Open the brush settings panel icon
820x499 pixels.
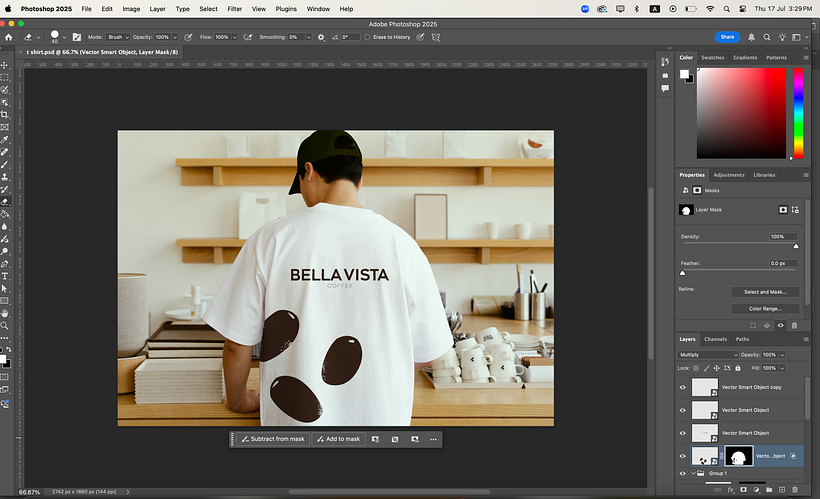[x=77, y=37]
